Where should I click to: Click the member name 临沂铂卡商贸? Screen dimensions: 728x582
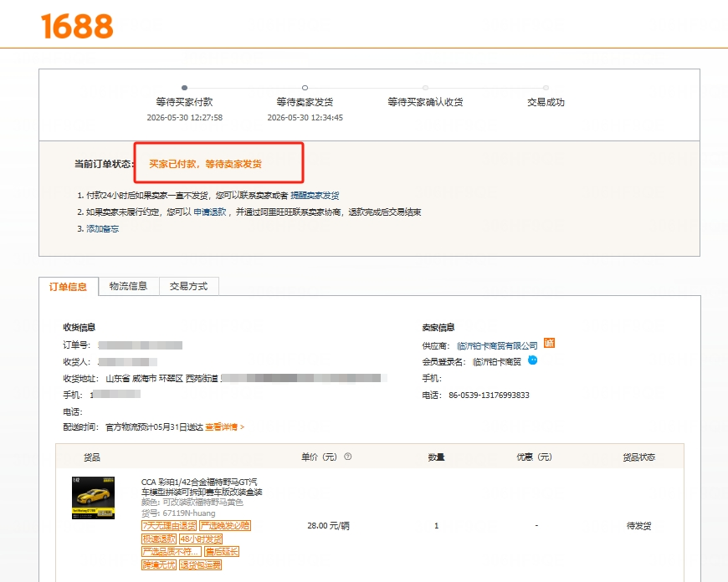click(x=497, y=362)
